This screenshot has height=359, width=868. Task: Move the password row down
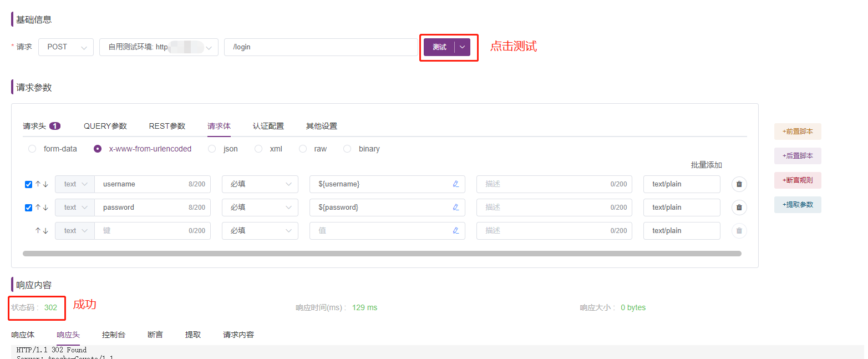tap(44, 207)
